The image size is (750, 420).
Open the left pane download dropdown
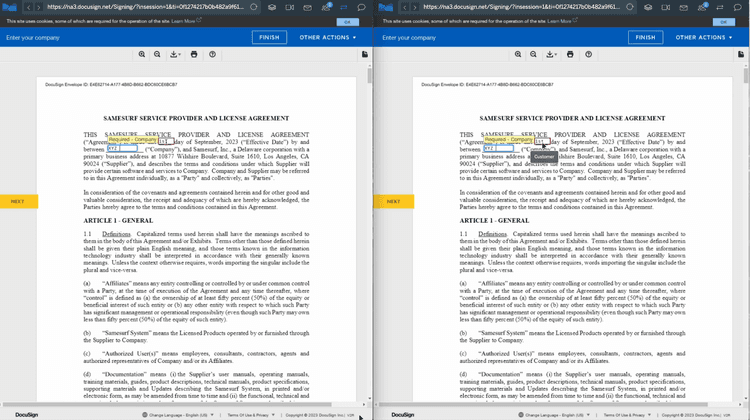pyautogui.click(x=176, y=55)
